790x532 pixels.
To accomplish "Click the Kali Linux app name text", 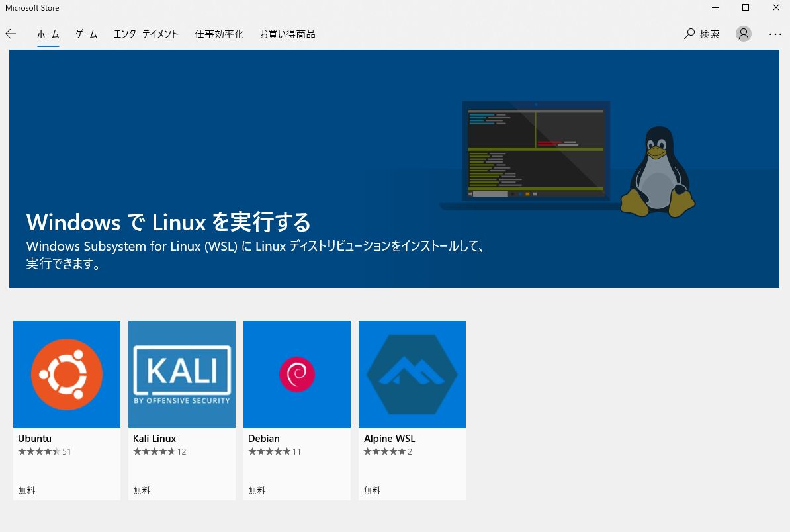I will pos(155,438).
